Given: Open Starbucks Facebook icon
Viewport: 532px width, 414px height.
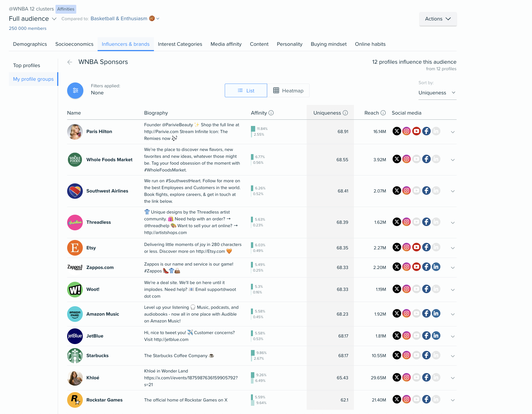Looking at the screenshot, I should [x=426, y=355].
